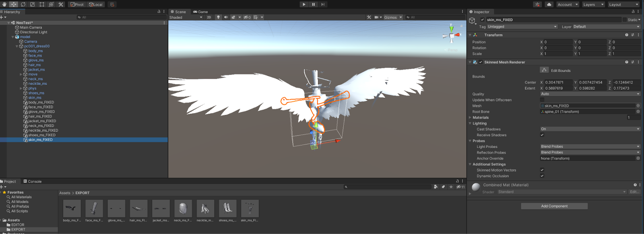
Task: Toggle scene audio speaker icon
Action: (x=226, y=17)
